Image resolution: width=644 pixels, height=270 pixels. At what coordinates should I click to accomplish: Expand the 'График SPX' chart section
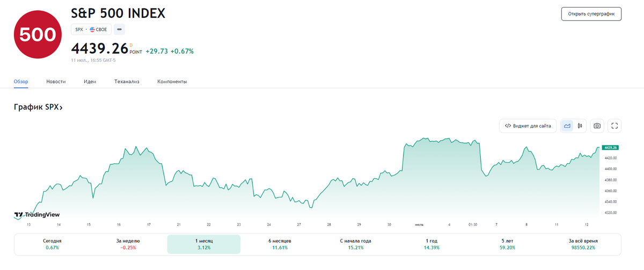coord(38,107)
